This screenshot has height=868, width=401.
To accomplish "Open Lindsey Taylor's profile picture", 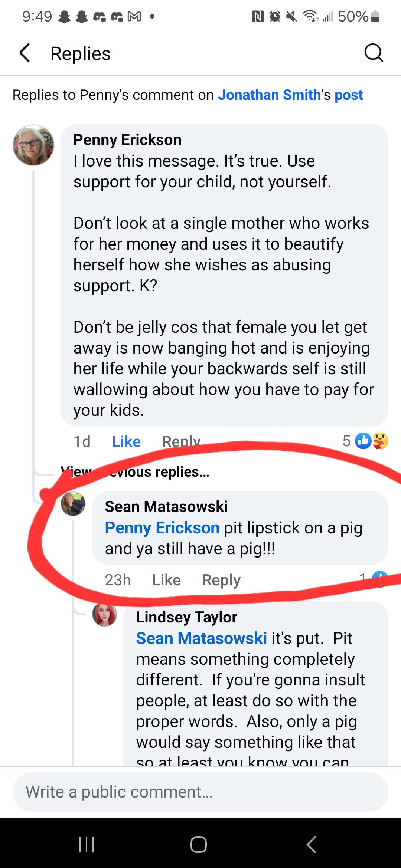I will pyautogui.click(x=105, y=615).
